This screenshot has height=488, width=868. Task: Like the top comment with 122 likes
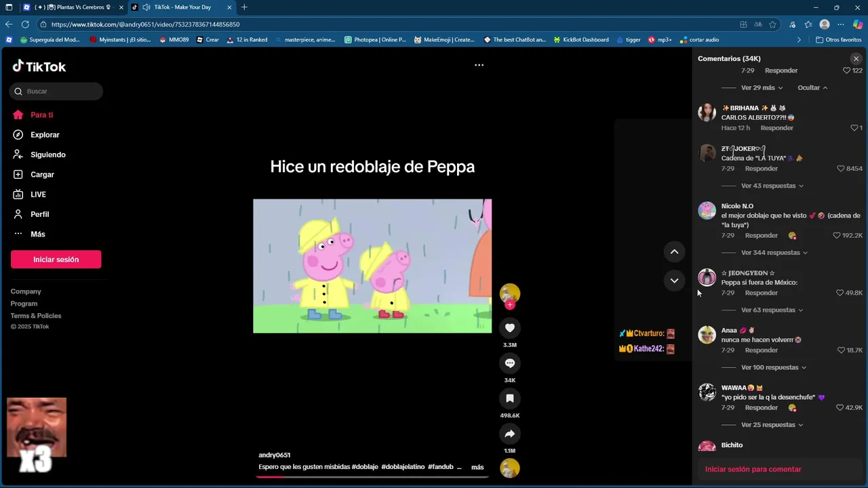846,70
